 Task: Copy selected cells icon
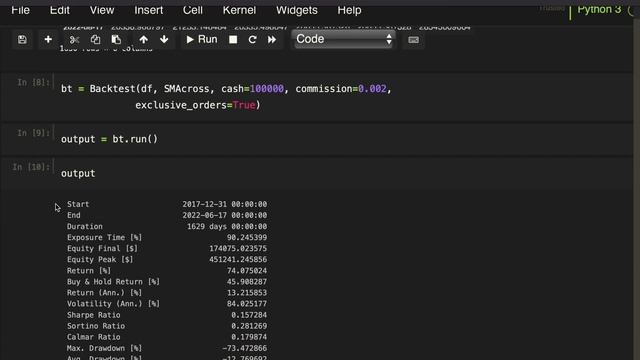(x=96, y=40)
